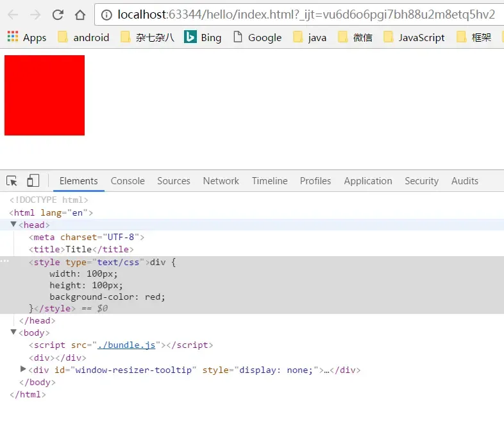
Task: Open the ellipsis actions beside style node
Action: 4,261
